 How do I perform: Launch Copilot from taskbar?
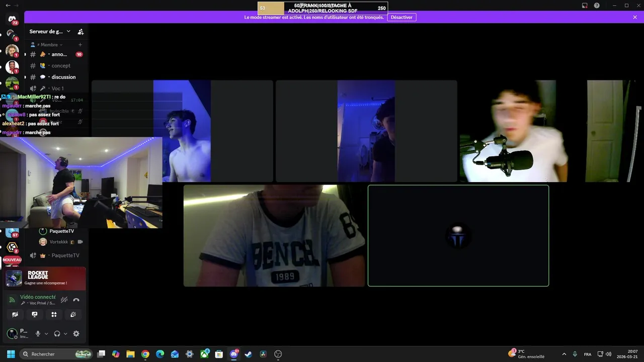coord(116,354)
